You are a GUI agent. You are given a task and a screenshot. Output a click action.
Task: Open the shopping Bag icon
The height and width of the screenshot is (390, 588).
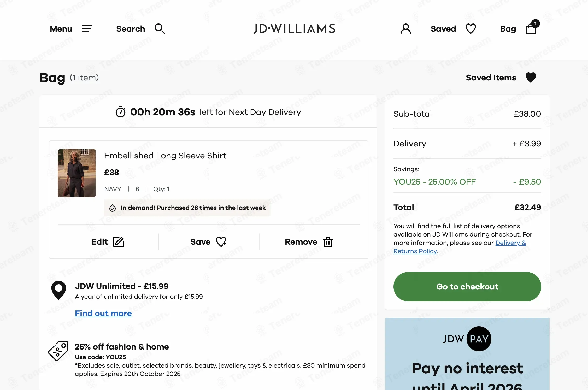pyautogui.click(x=531, y=28)
